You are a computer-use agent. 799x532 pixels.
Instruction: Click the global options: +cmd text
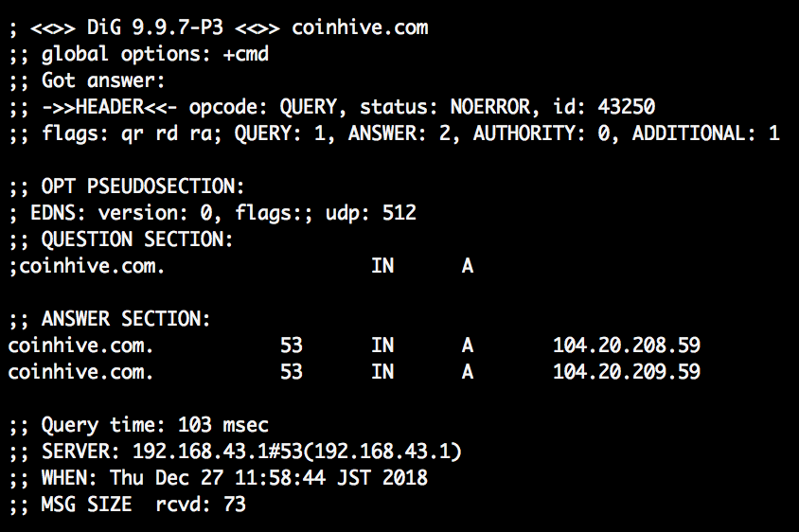tap(155, 54)
